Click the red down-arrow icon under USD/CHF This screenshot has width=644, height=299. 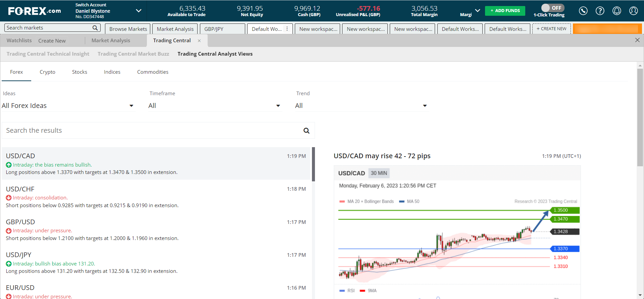coord(9,198)
